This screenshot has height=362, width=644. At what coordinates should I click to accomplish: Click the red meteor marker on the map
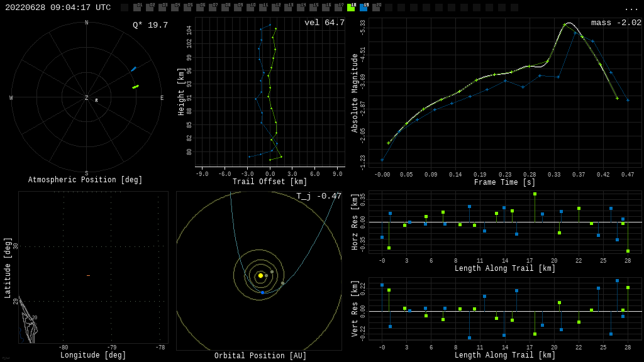[88, 275]
